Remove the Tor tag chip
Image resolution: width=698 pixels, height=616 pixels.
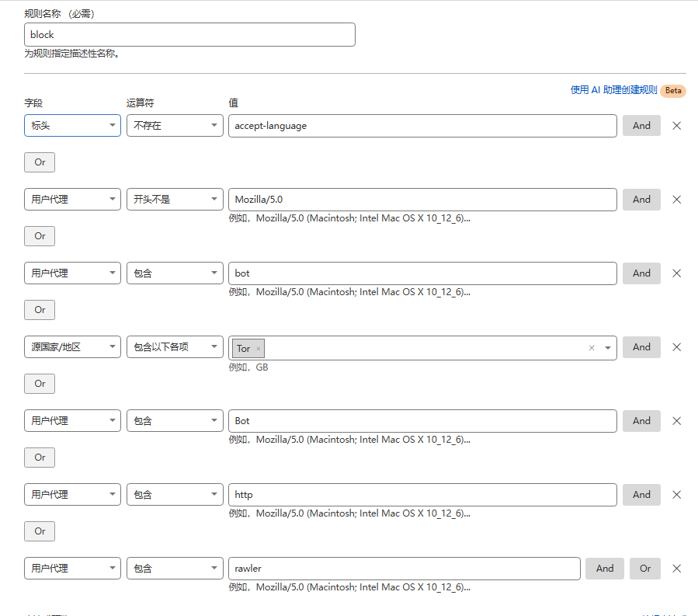coord(259,349)
